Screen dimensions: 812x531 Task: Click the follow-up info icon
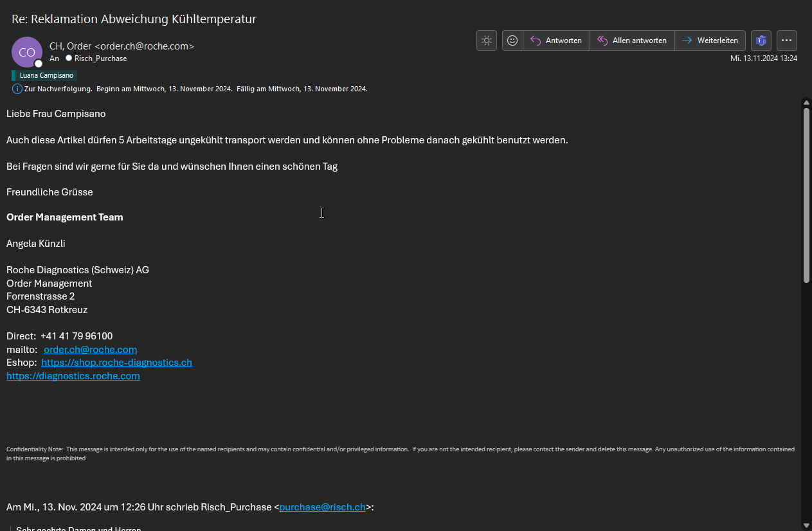tap(17, 89)
